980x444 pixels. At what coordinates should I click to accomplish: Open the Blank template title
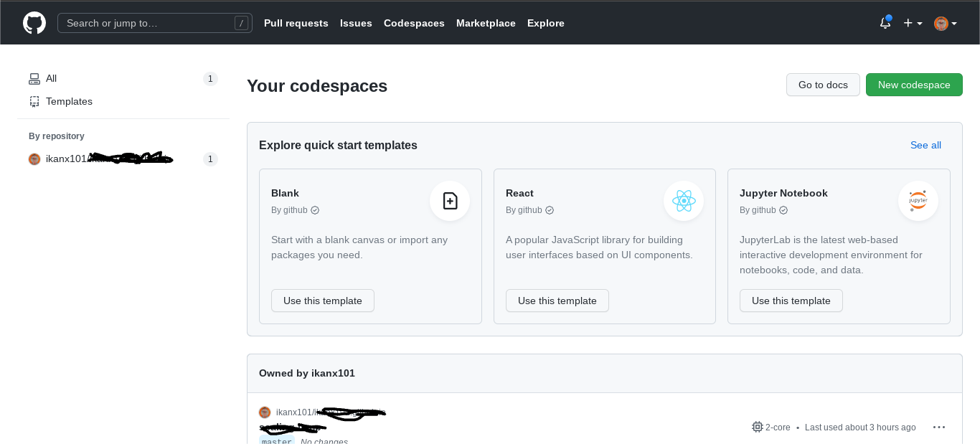(285, 193)
